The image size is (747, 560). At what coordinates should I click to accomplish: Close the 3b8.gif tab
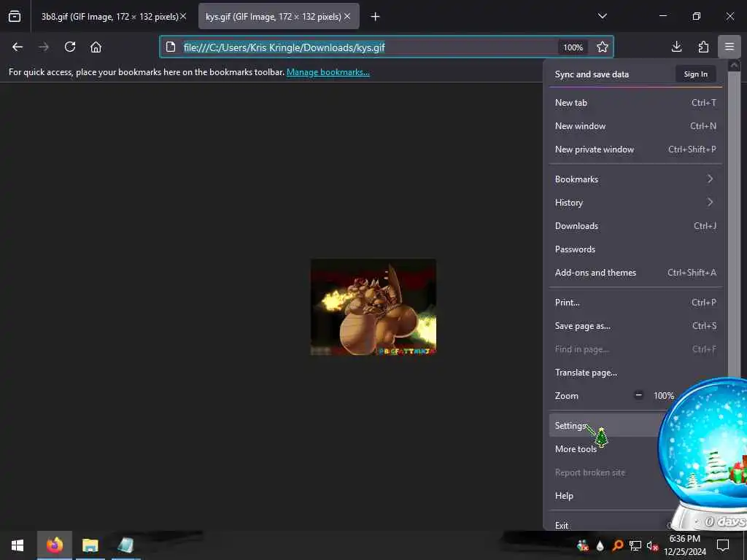tap(183, 16)
